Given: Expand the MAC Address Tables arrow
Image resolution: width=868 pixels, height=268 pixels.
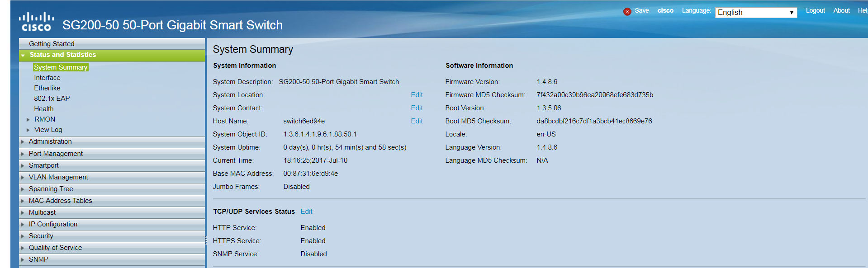Looking at the screenshot, I should (x=23, y=201).
